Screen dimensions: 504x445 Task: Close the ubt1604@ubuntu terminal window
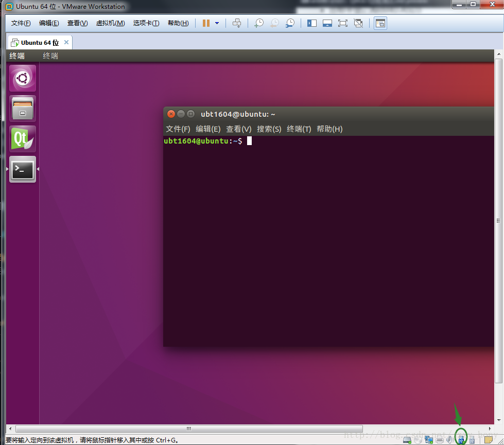171,114
